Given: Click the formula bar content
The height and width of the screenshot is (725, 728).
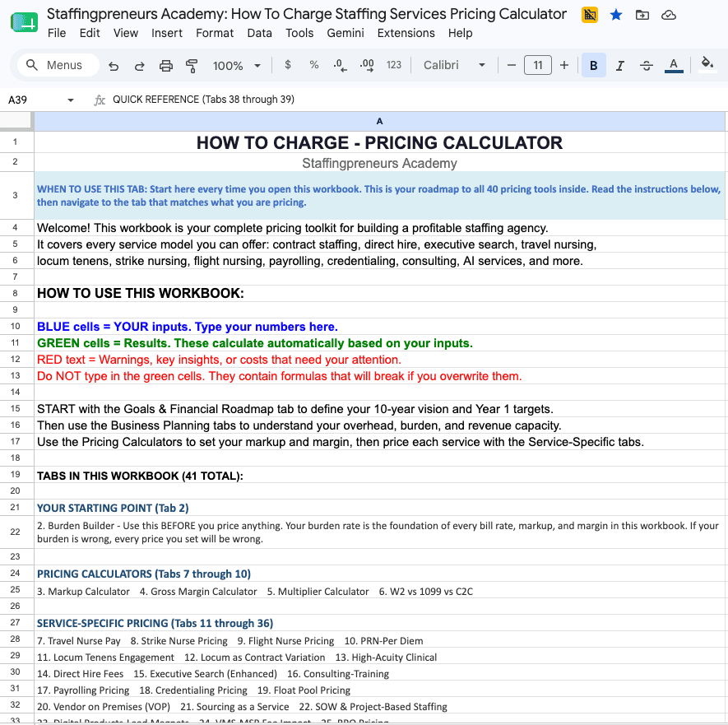Looking at the screenshot, I should coord(203,100).
